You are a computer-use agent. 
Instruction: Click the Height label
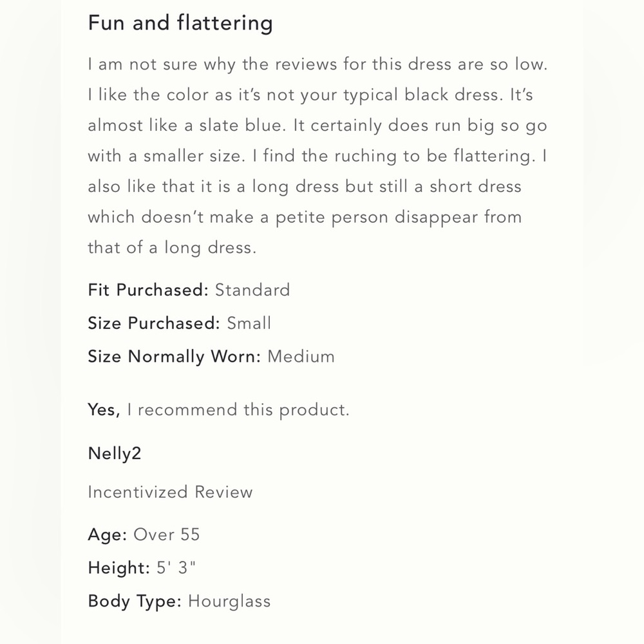pos(119,568)
